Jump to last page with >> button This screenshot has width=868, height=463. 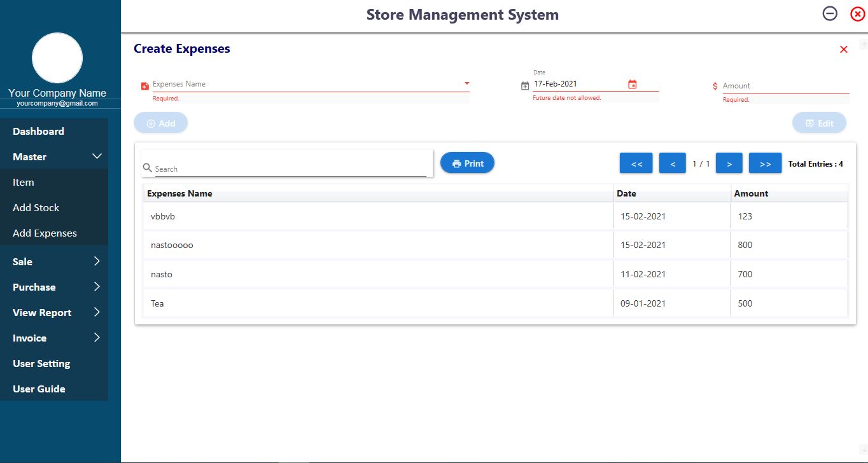766,163
